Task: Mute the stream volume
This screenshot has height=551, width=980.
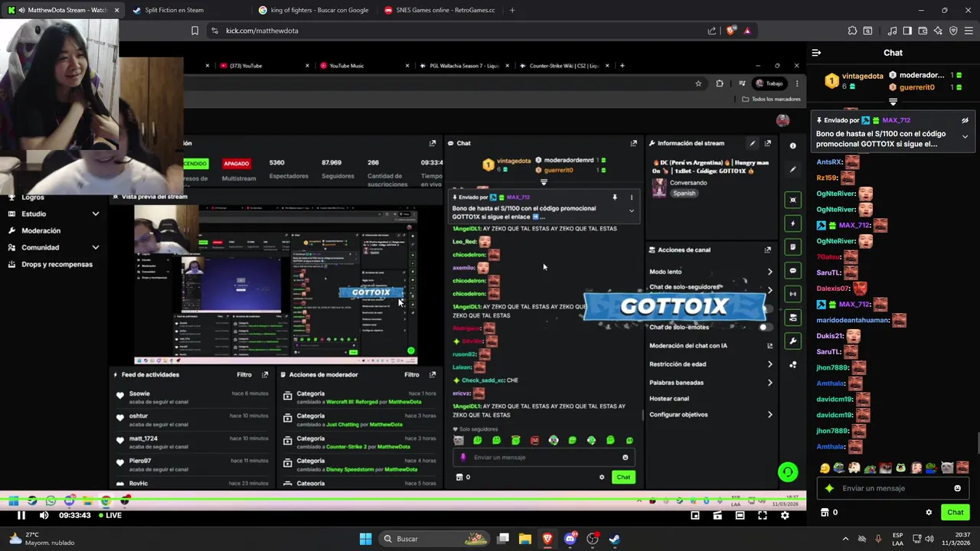Action: 44,515
